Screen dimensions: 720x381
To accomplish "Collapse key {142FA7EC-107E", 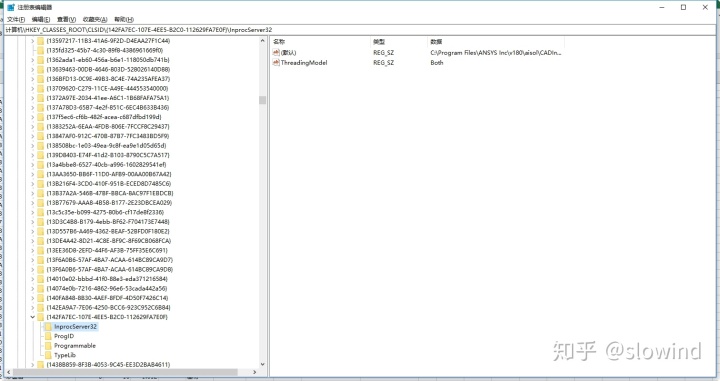I will 33,317.
